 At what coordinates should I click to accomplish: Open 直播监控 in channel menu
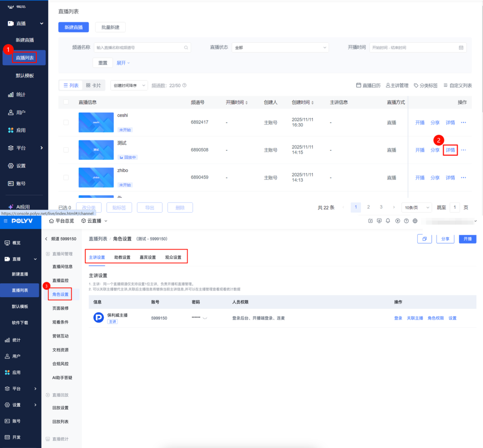point(60,280)
